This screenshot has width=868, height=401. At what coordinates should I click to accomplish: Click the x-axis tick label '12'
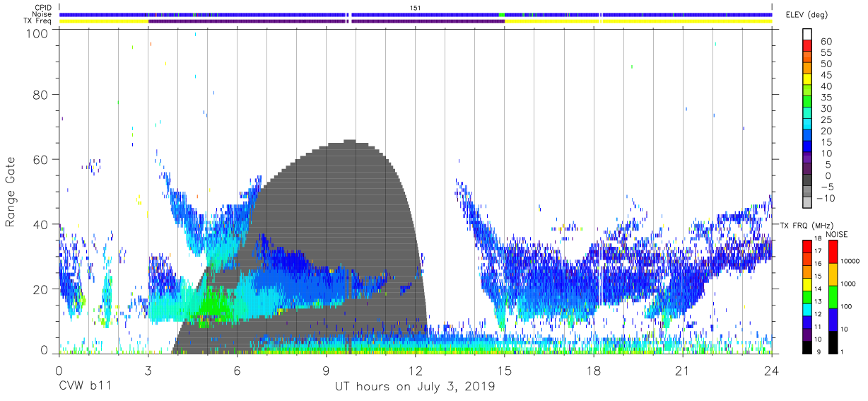pyautogui.click(x=416, y=371)
